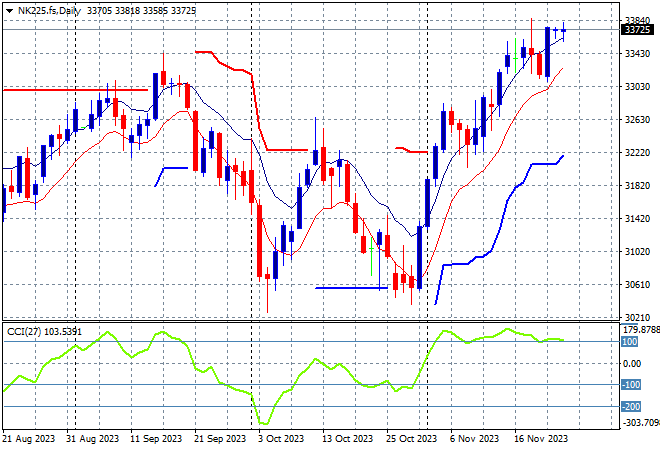Click the 33030 price axis label
The width and height of the screenshot is (660, 450).
pos(638,87)
